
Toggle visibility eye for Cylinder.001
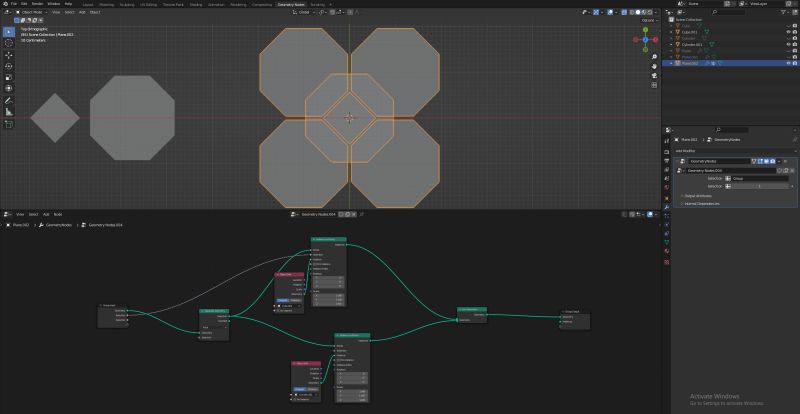(789, 44)
